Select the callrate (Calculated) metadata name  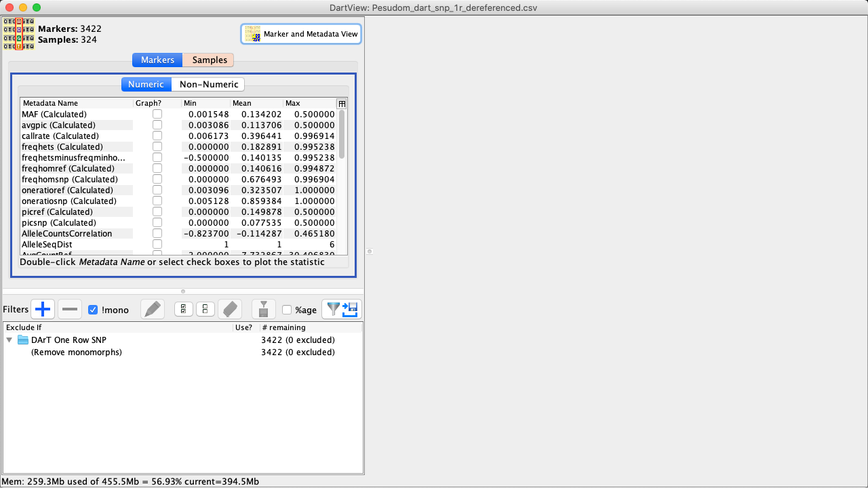coord(60,136)
